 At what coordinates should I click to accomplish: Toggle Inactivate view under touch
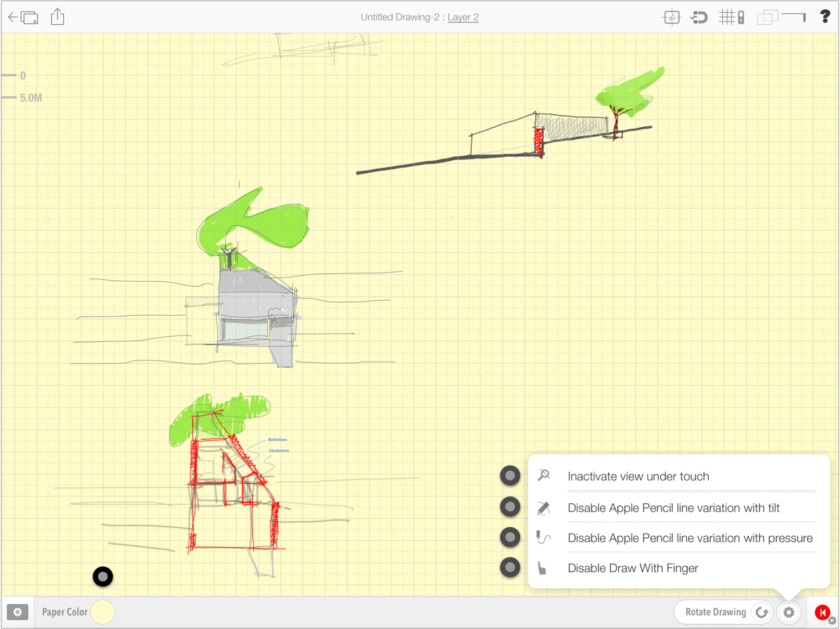pyautogui.click(x=510, y=476)
